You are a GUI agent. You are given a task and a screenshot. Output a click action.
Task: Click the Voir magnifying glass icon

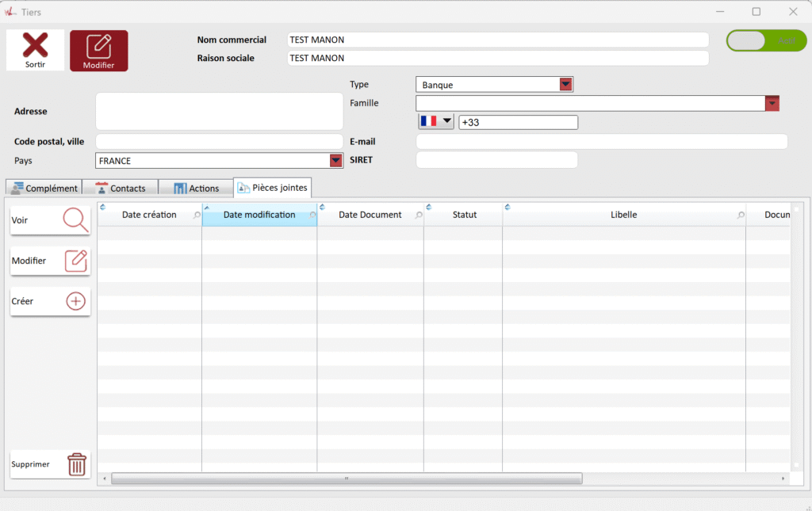coord(75,219)
